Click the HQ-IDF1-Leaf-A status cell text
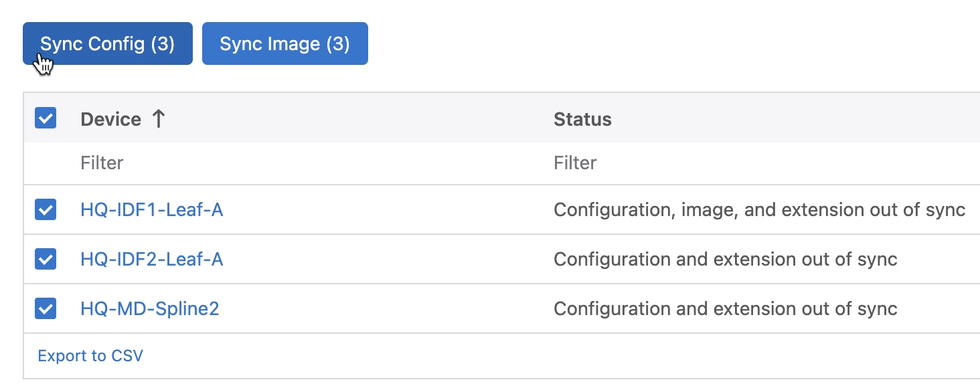This screenshot has height=388, width=980. point(759,210)
